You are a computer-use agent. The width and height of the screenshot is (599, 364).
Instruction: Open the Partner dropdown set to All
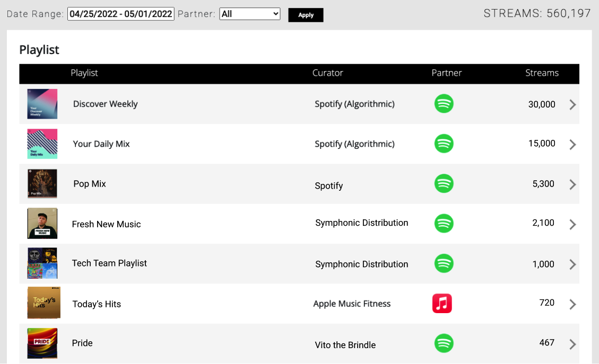click(250, 14)
